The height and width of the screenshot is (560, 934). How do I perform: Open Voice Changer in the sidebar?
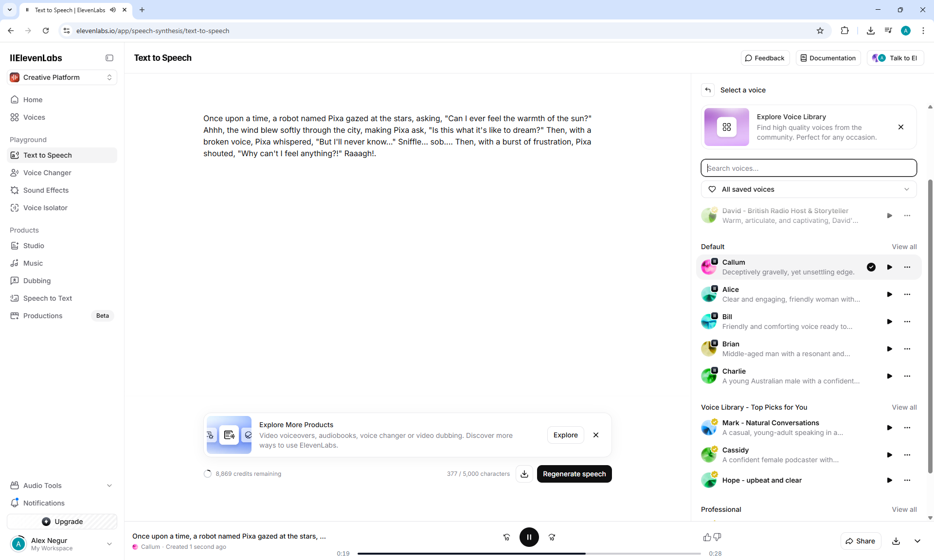[x=47, y=173]
